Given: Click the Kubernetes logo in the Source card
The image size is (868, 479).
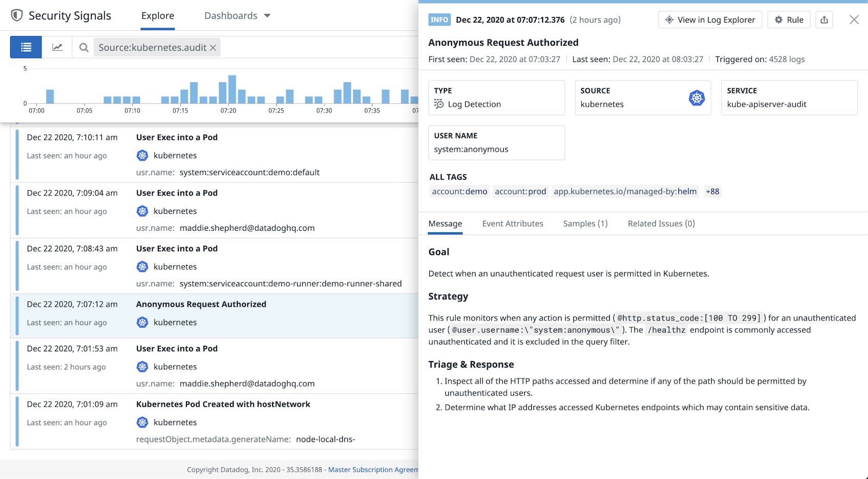Looking at the screenshot, I should (696, 97).
